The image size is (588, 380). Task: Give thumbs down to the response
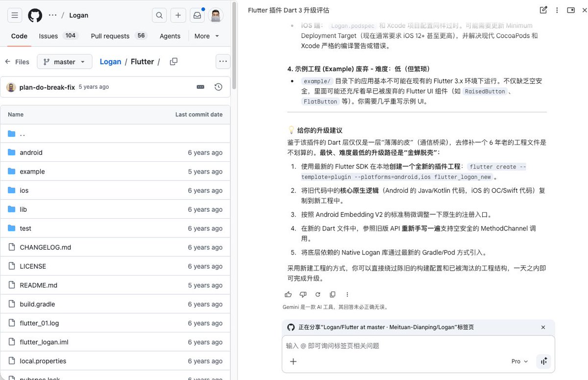tap(303, 294)
